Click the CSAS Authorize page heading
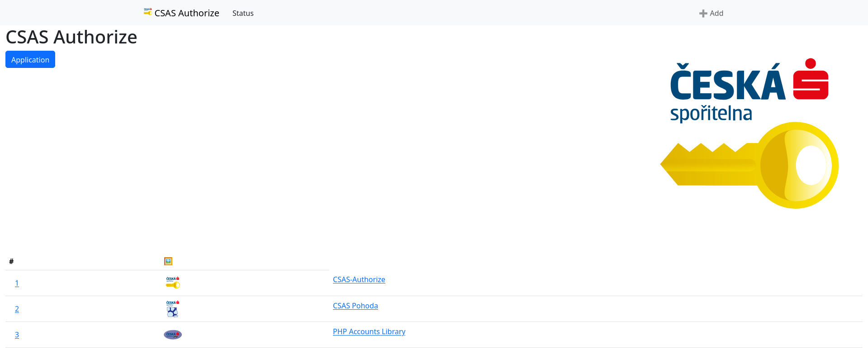Image resolution: width=868 pixels, height=355 pixels. tap(71, 37)
